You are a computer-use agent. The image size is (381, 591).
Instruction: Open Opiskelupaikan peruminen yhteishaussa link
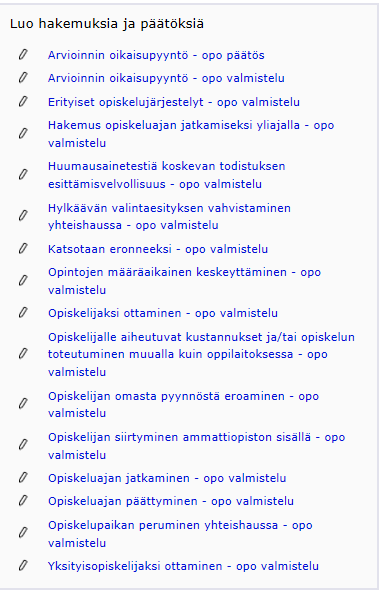(x=180, y=534)
